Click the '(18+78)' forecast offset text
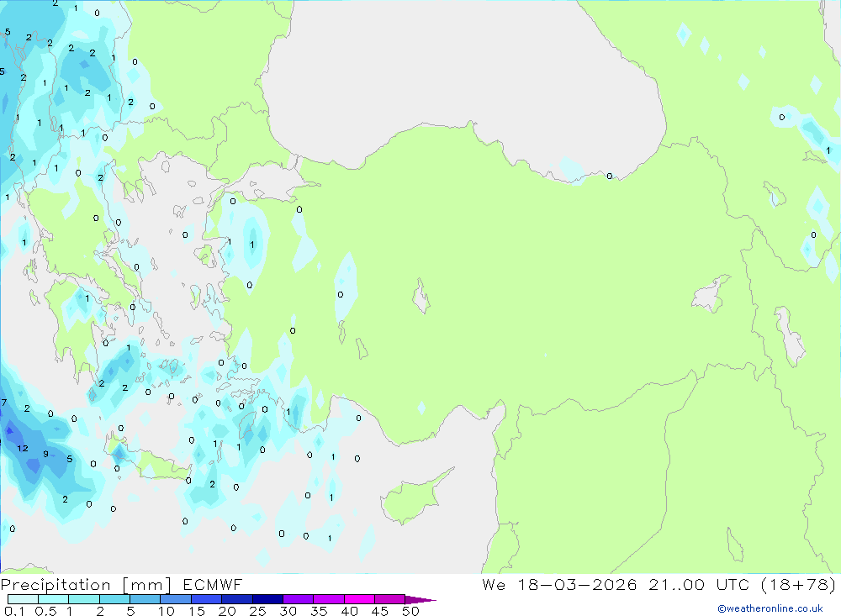This screenshot has height=616, width=841. coord(799,584)
